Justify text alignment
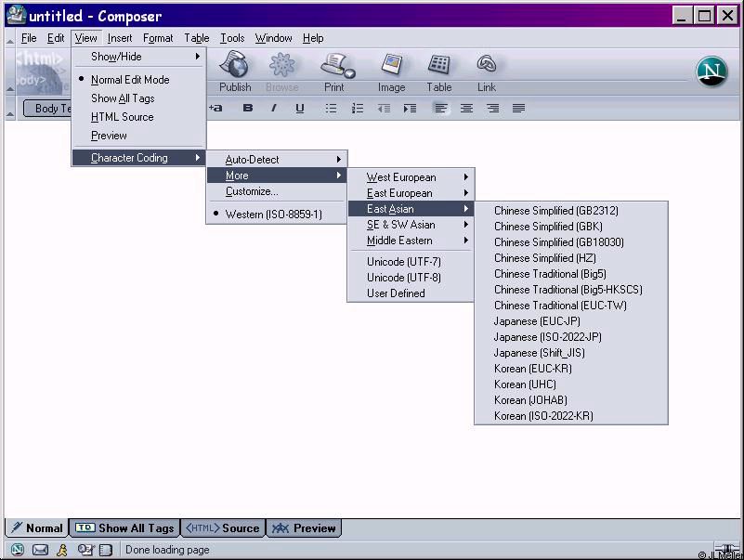This screenshot has height=560, width=744. coord(518,109)
